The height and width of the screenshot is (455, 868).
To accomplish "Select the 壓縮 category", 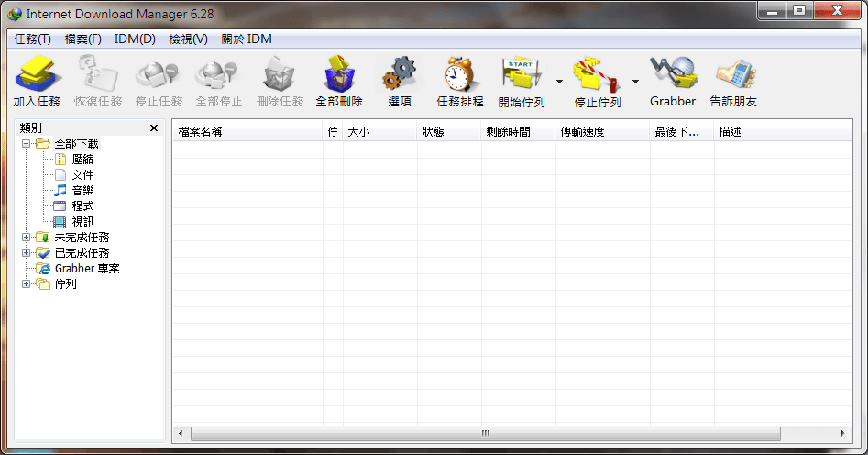I will point(82,160).
